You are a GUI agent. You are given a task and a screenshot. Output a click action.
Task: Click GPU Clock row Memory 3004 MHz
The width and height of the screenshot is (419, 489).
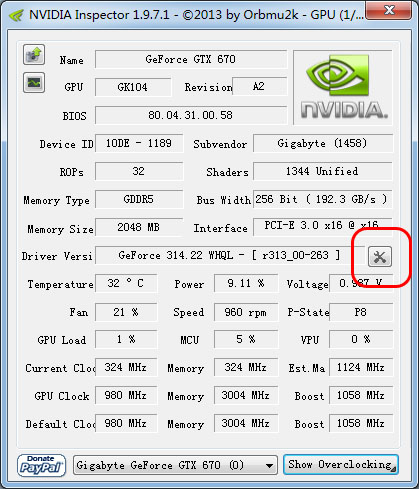[246, 395]
